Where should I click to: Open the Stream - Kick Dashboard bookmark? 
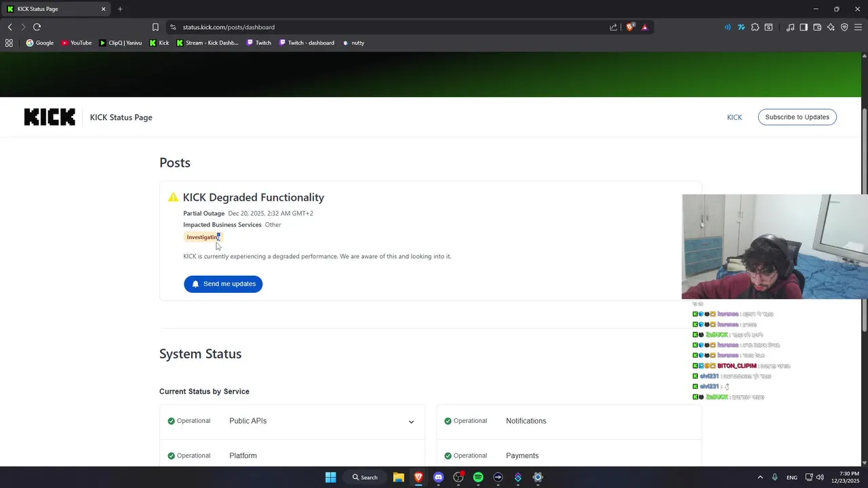(208, 43)
